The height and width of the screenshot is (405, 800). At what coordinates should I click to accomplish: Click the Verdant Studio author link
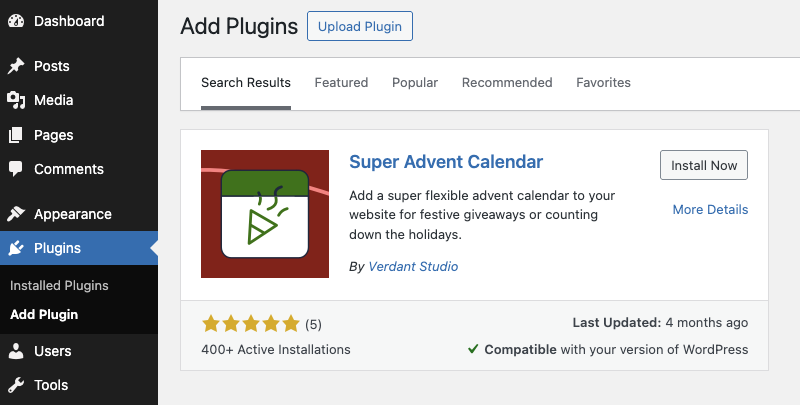pos(413,267)
